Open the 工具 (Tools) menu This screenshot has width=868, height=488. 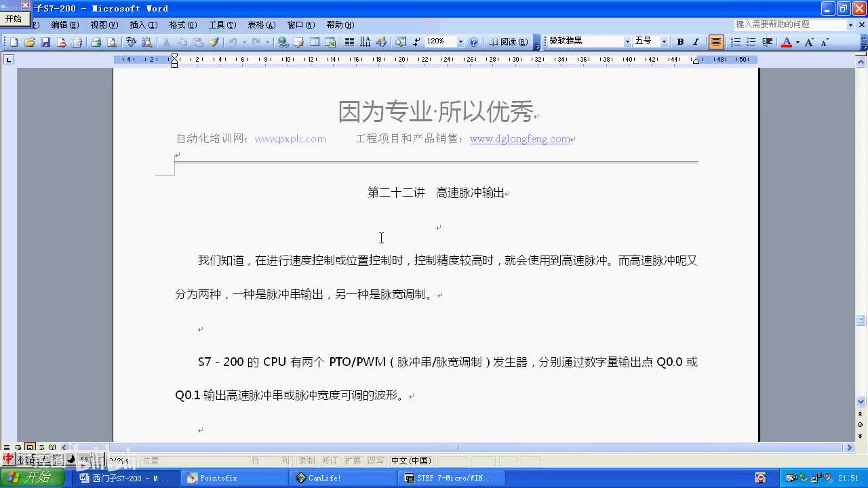222,25
